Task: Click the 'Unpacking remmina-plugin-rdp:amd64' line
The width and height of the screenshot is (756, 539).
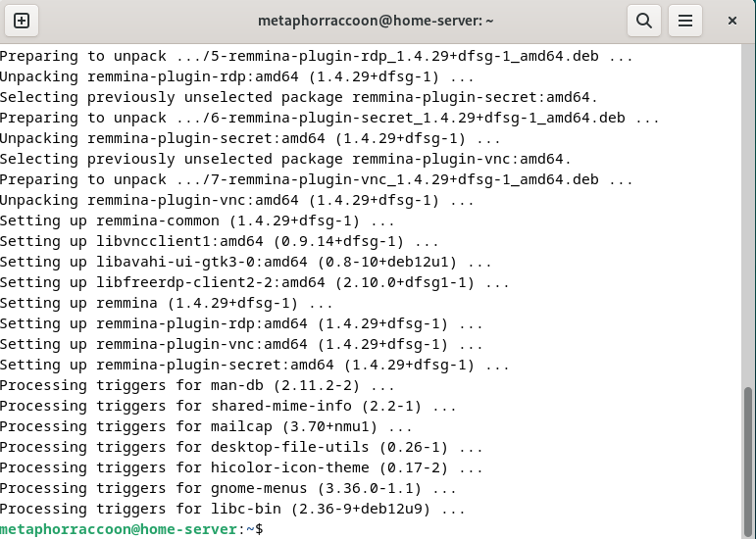Action: 236,77
